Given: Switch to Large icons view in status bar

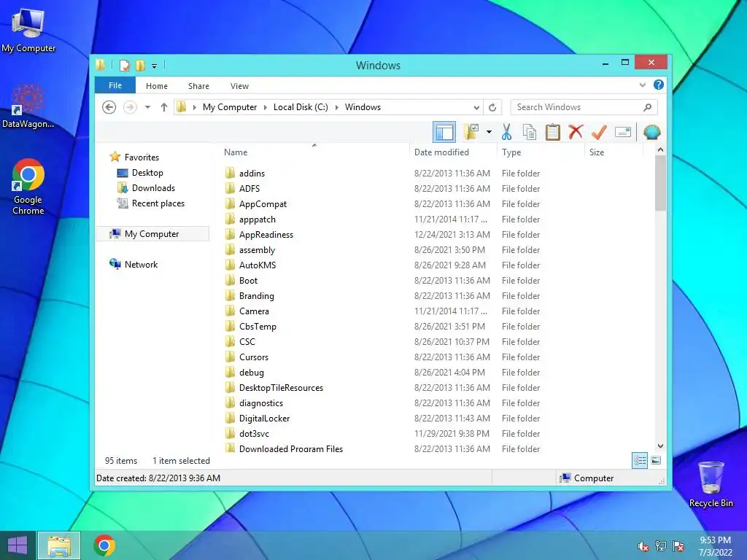Looking at the screenshot, I should click(656, 460).
